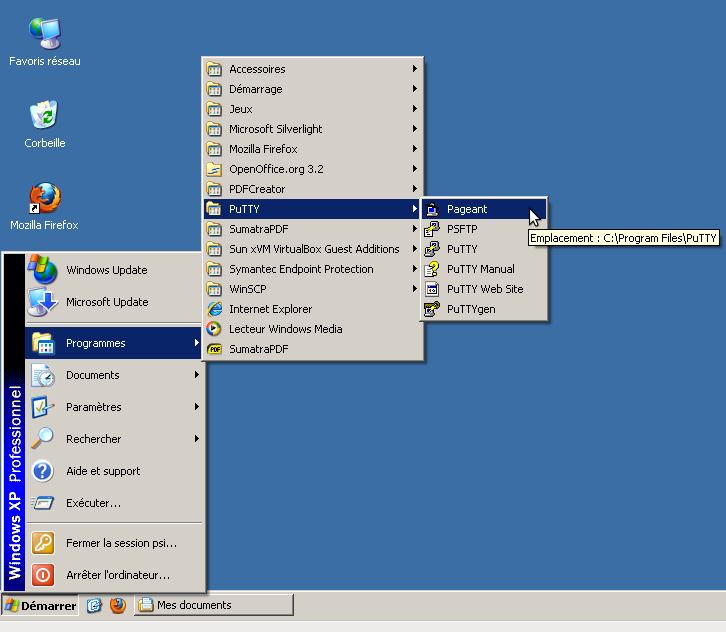Open Favoris réseau desktop icon
Screen dimensions: 726x632
point(44,34)
